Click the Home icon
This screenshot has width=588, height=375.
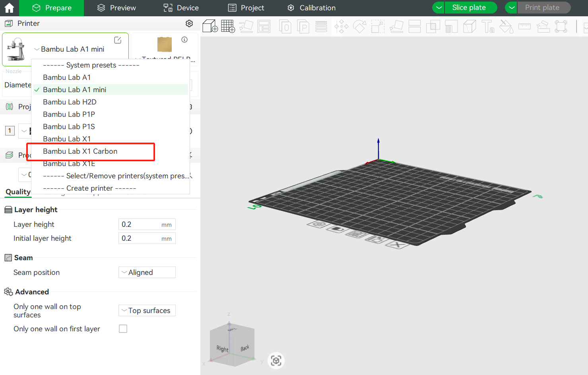[x=9, y=8]
